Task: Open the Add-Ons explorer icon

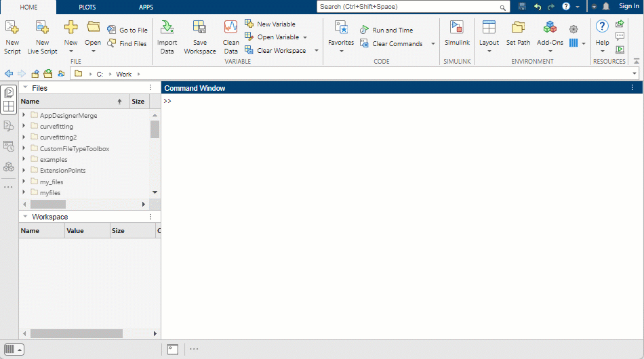Action: [x=550, y=28]
